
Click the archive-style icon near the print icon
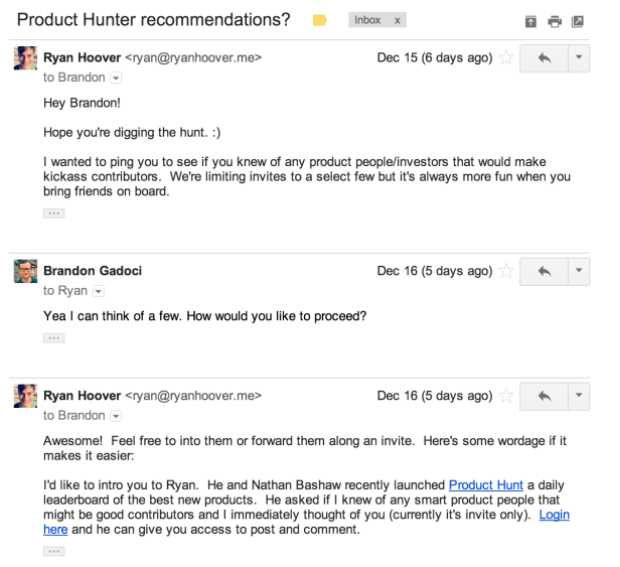(531, 21)
